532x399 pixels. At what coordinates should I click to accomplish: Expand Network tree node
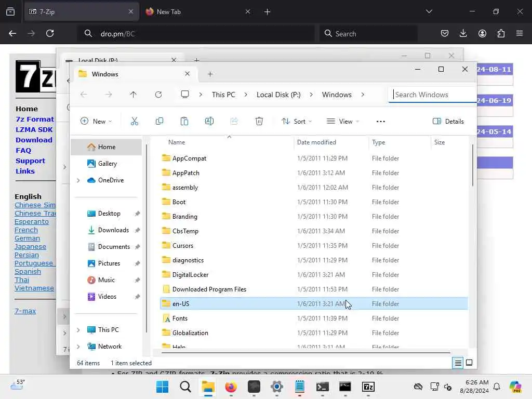coord(78,347)
